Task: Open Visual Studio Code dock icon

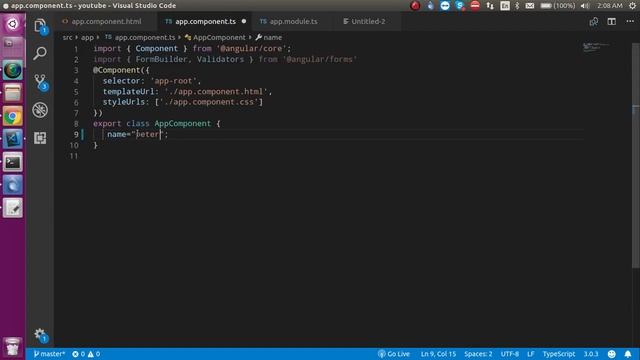Action: (13, 140)
